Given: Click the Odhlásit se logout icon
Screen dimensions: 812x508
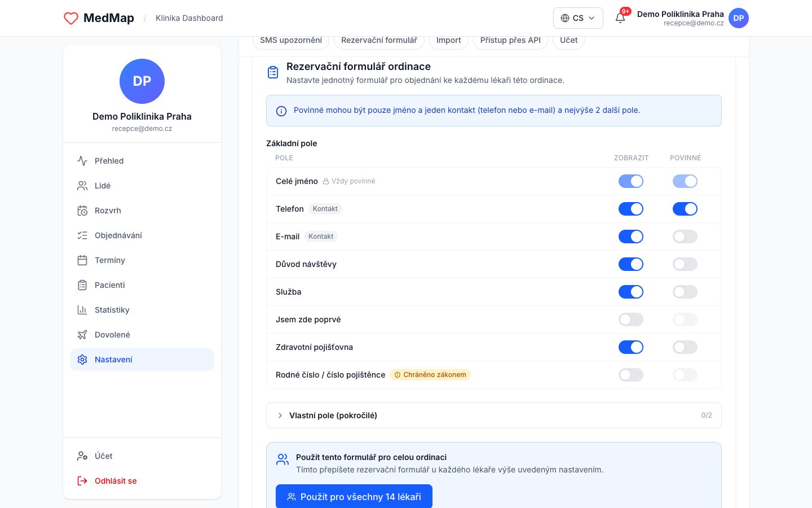Looking at the screenshot, I should coord(82,481).
